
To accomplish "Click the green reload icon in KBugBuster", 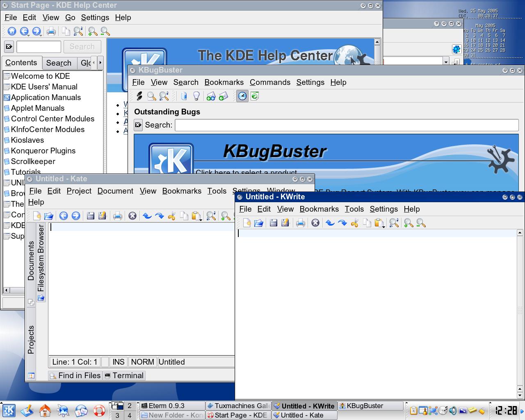I will [x=255, y=96].
